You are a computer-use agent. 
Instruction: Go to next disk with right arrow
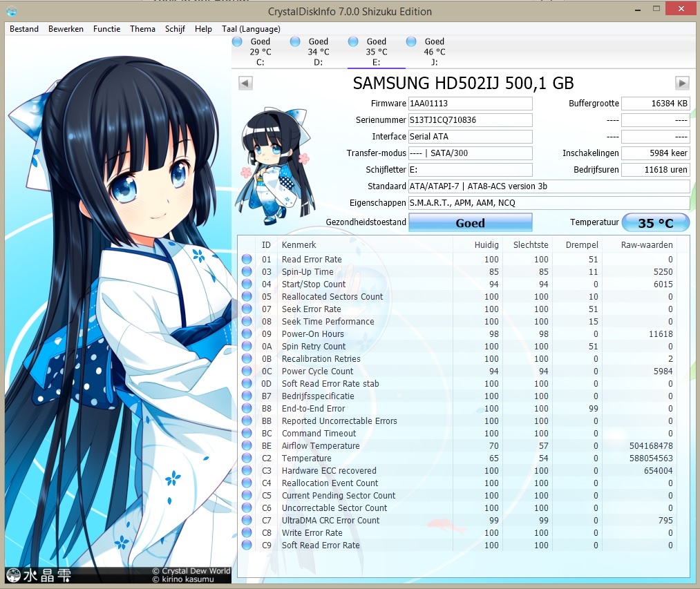click(x=682, y=83)
